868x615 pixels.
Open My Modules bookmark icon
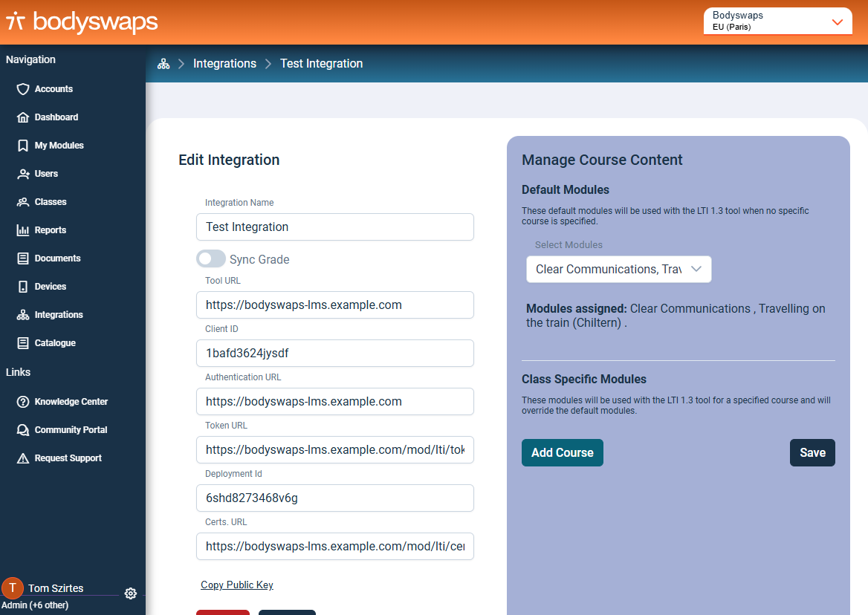click(23, 146)
